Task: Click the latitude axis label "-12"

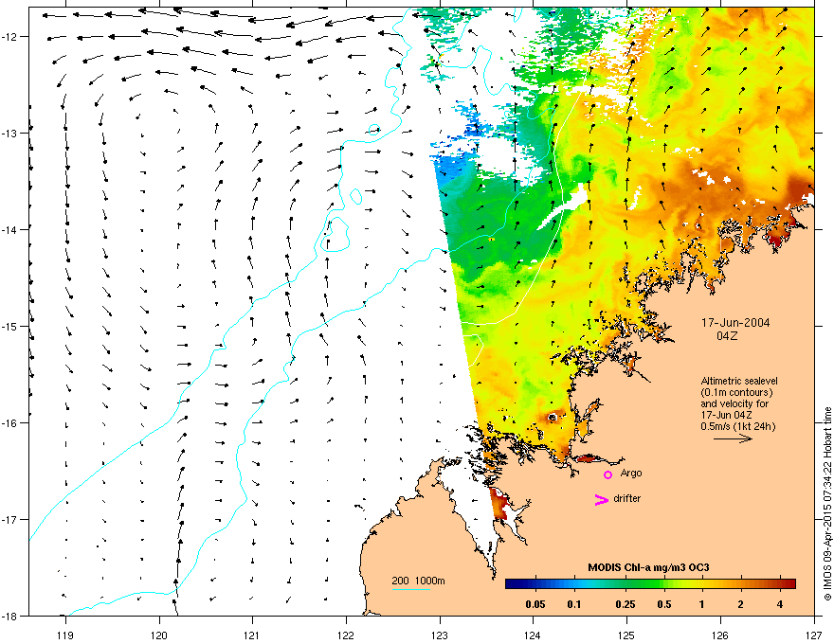Action: click(x=10, y=37)
